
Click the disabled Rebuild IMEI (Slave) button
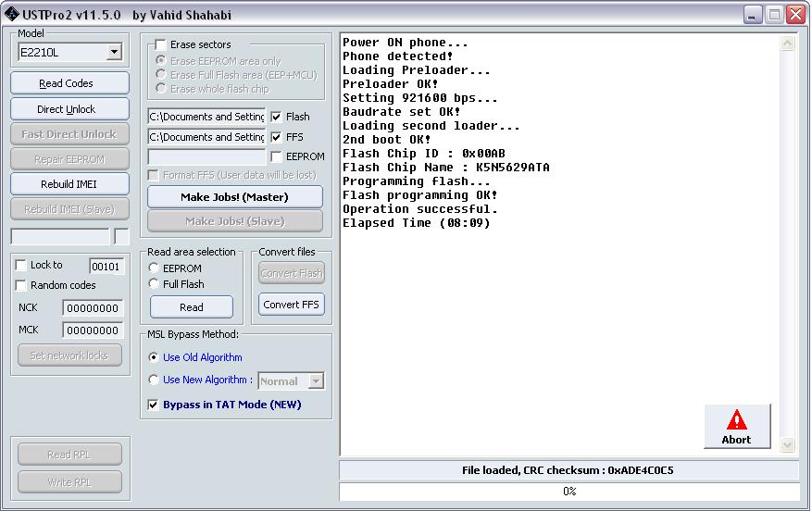69,209
